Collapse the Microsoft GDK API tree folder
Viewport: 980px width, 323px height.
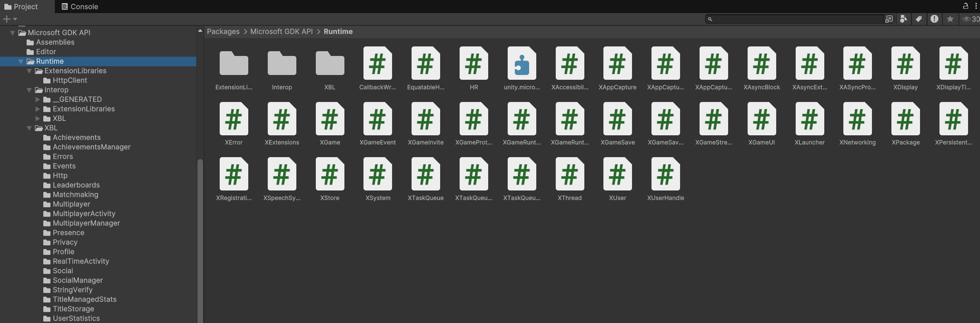[13, 33]
